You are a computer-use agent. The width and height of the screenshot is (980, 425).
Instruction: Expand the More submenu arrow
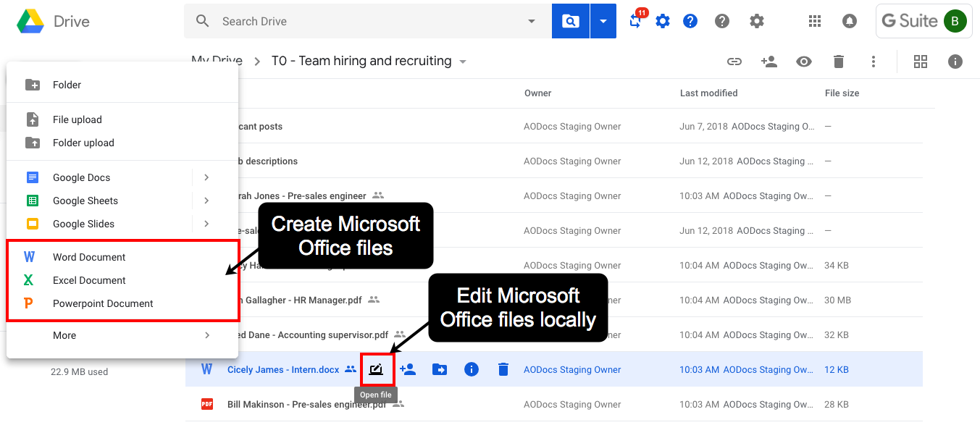click(207, 335)
